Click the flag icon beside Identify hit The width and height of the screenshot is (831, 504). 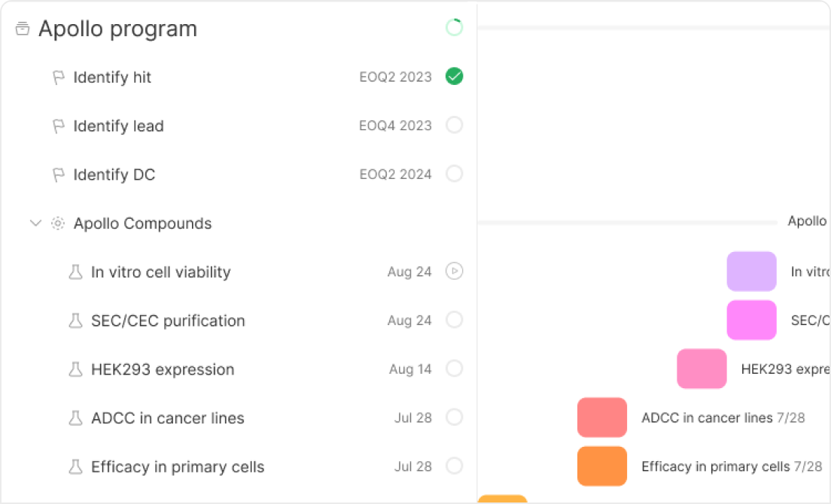pos(58,77)
